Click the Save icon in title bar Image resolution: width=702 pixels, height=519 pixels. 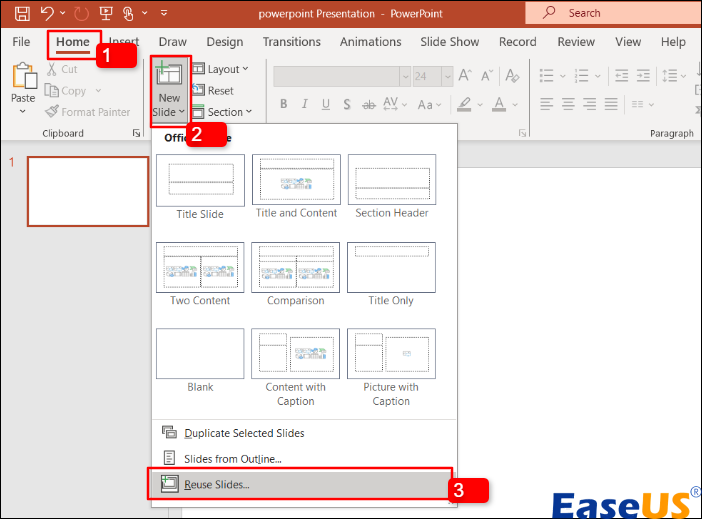click(x=22, y=14)
